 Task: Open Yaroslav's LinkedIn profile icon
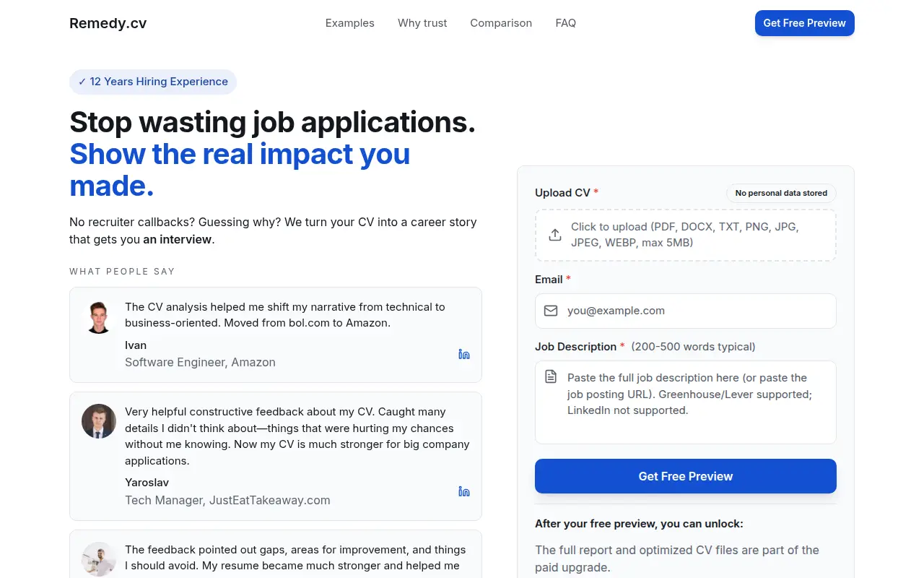coord(464,491)
